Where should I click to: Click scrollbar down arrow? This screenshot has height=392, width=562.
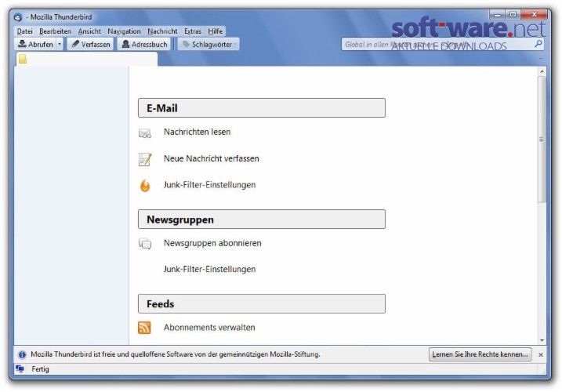pyautogui.click(x=542, y=340)
